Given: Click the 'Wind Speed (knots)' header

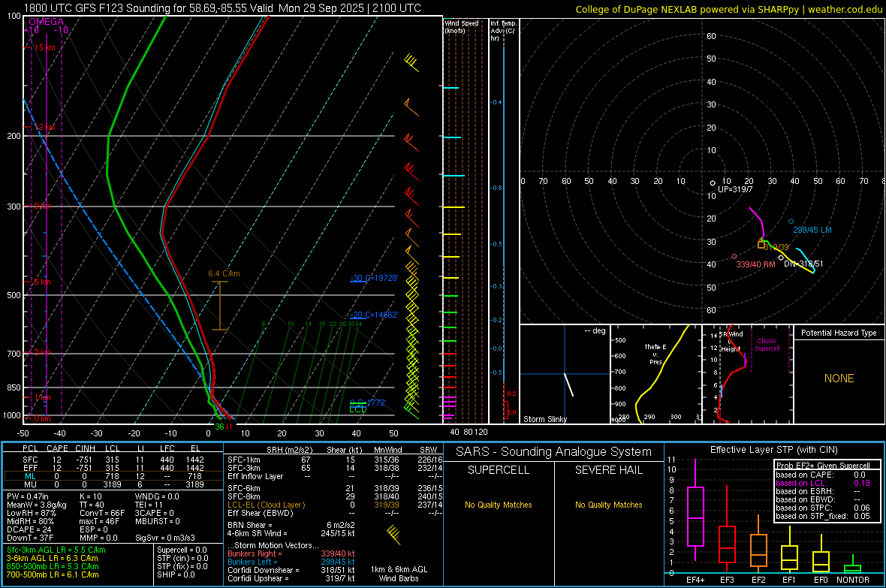Looking at the screenshot, I should 462,26.
